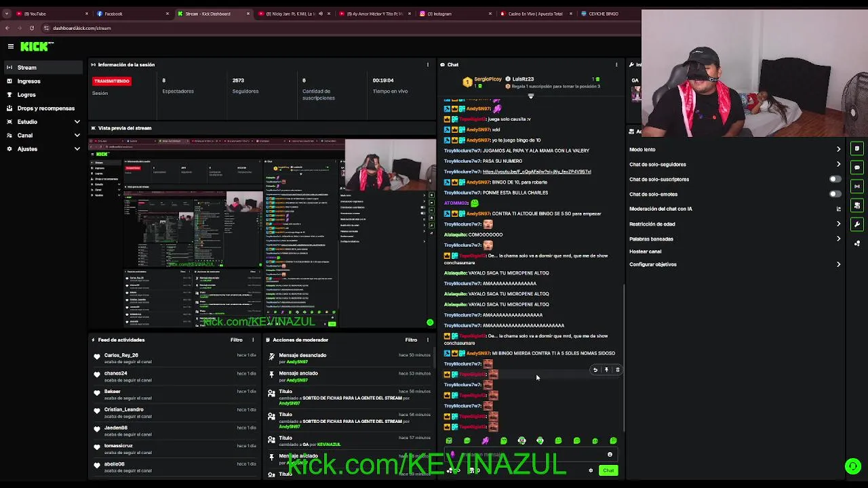Expand Chat de solo-seguidores settings
The image size is (868, 488).
click(838, 164)
